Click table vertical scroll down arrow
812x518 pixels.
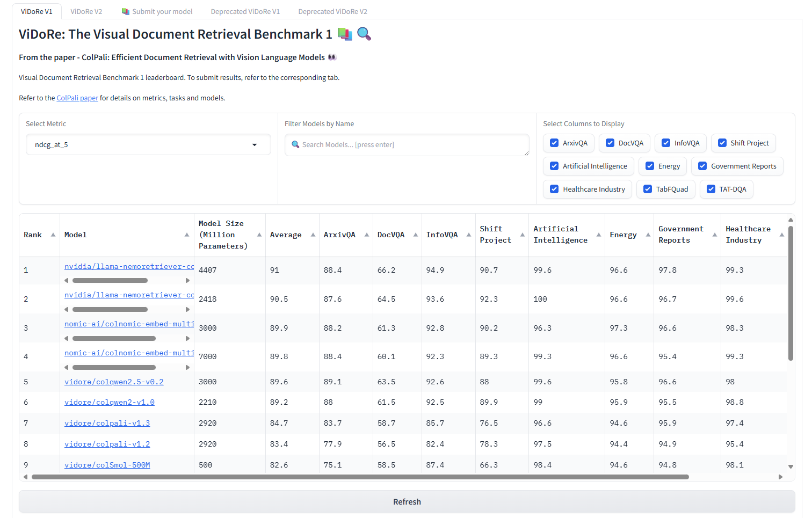(791, 466)
